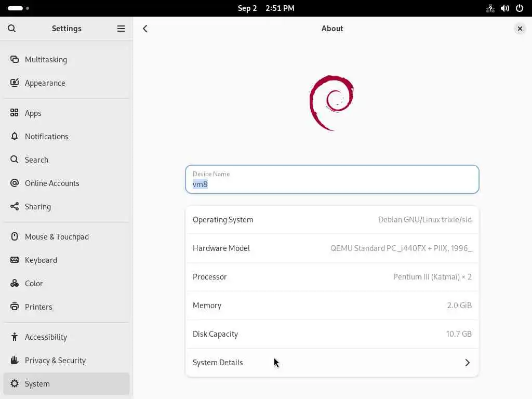Image resolution: width=532 pixels, height=399 pixels.
Task: Open the Appearance settings panel
Action: (x=66, y=83)
